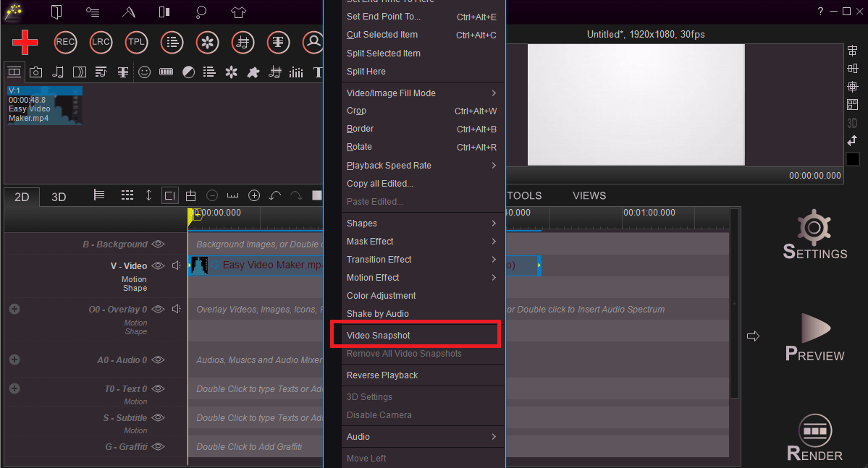
Task: Click the 3D icon beside preview panel
Action: 852,123
